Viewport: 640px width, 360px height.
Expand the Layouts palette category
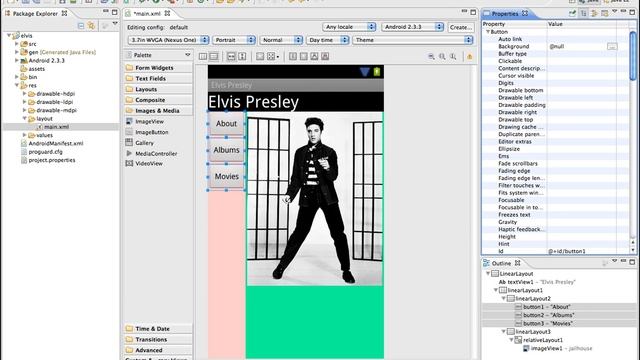pos(158,89)
